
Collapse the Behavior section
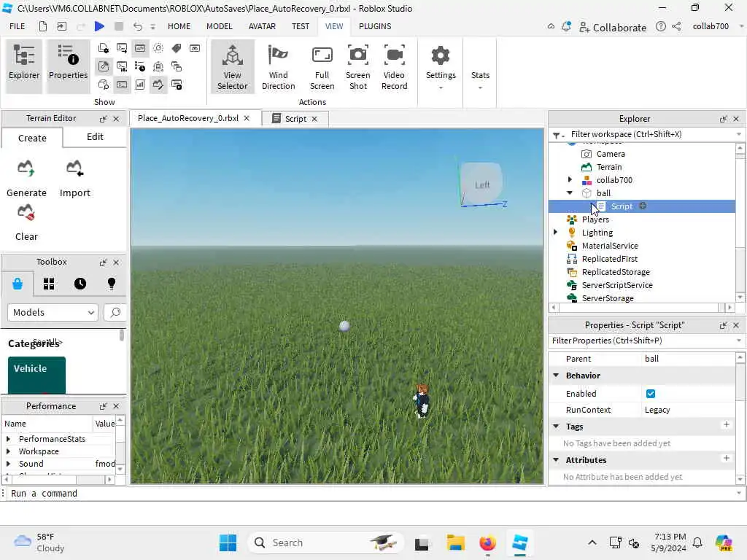click(556, 376)
